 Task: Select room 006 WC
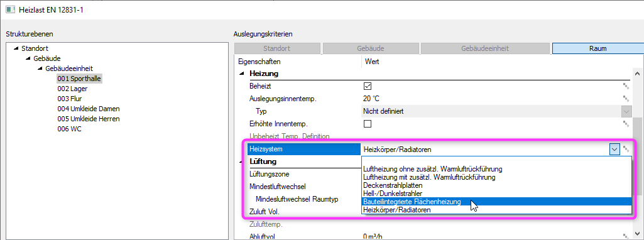[69, 129]
